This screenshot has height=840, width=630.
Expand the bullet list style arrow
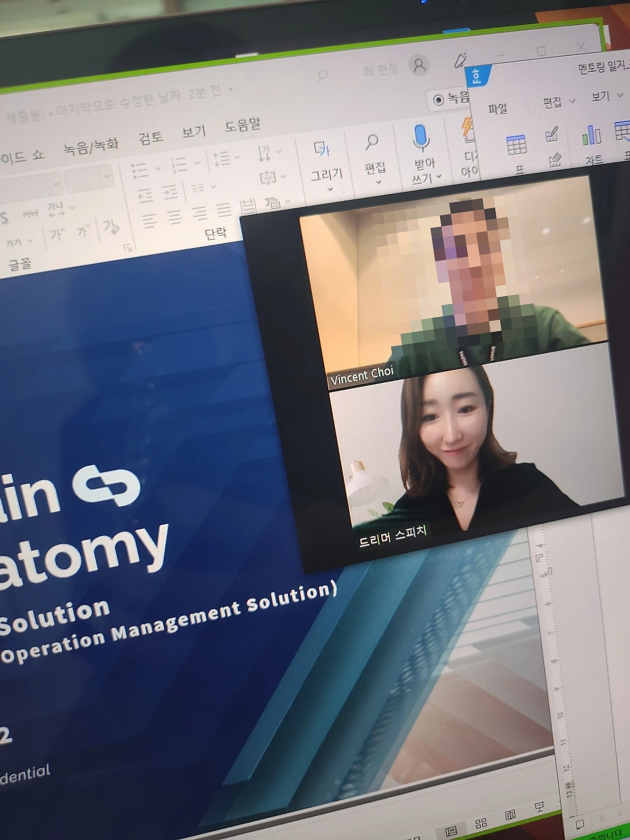[158, 168]
